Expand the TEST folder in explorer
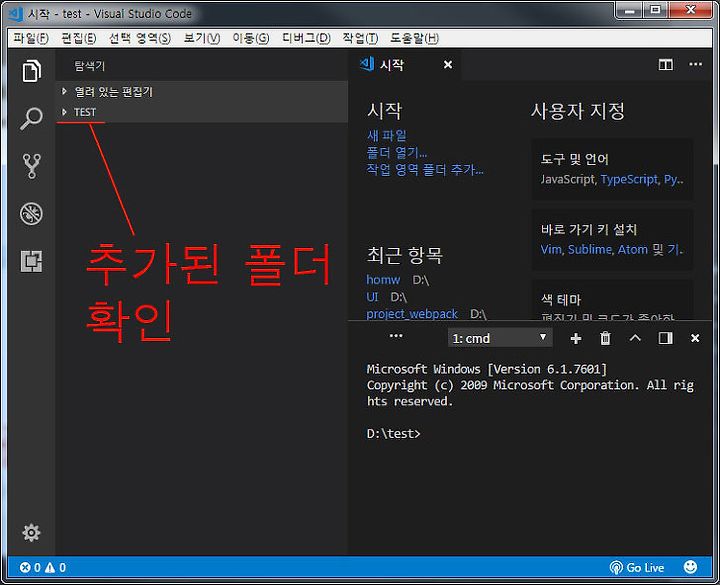Viewport: 720px width, 585px height. coord(202,112)
